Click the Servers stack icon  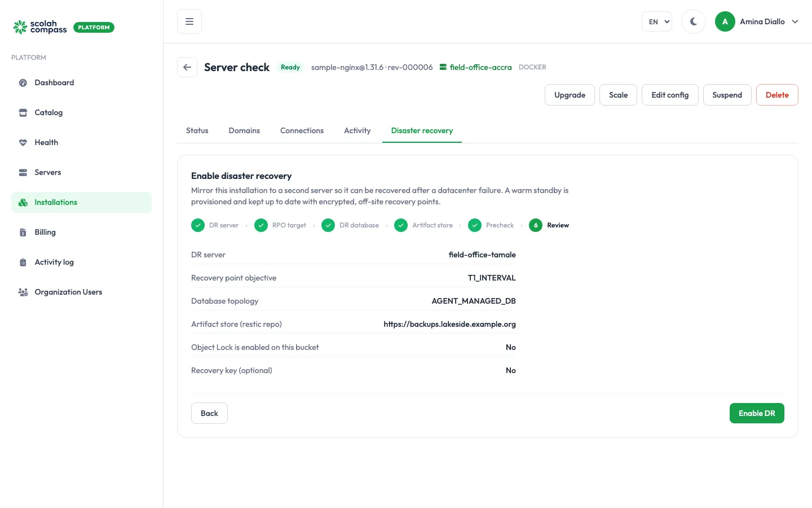pos(23,173)
